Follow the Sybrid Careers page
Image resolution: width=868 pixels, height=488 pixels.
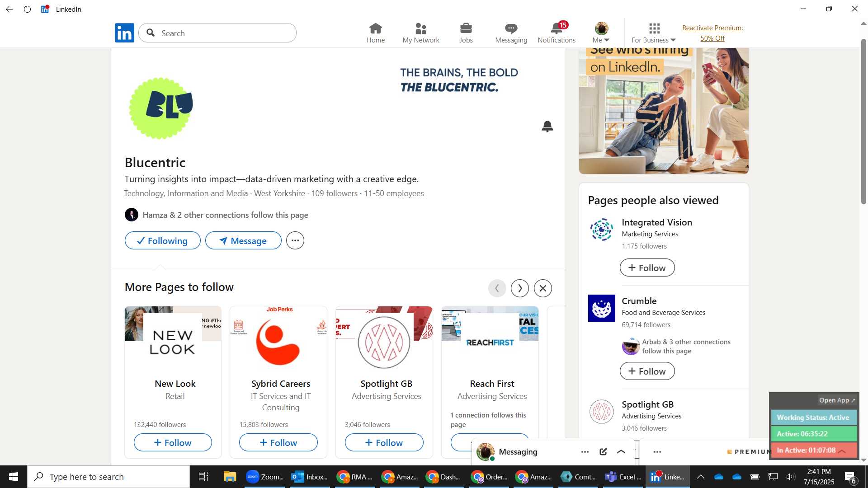tap(278, 442)
